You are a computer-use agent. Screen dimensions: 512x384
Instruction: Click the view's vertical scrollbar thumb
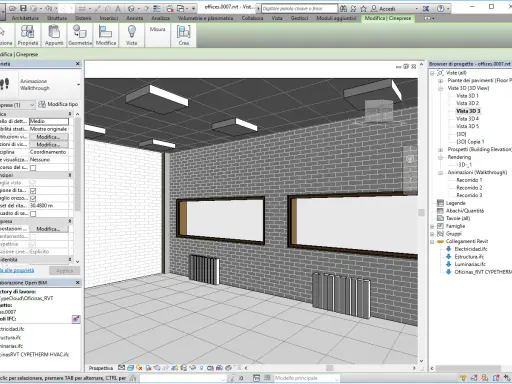coord(421,213)
